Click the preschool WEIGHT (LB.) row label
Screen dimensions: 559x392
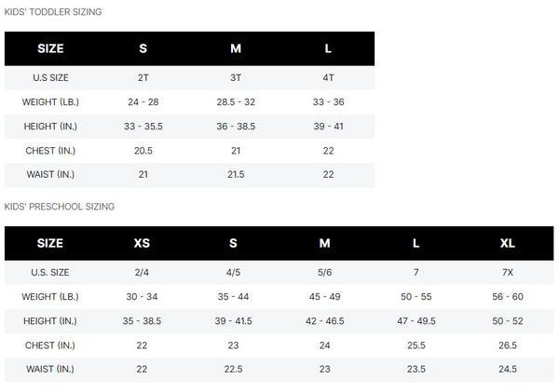click(50, 296)
